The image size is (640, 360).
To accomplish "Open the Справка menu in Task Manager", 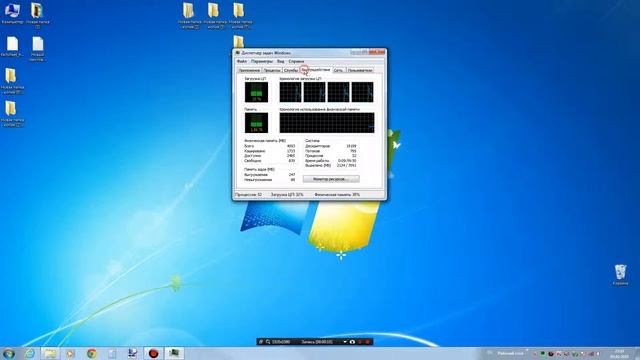I will 296,61.
